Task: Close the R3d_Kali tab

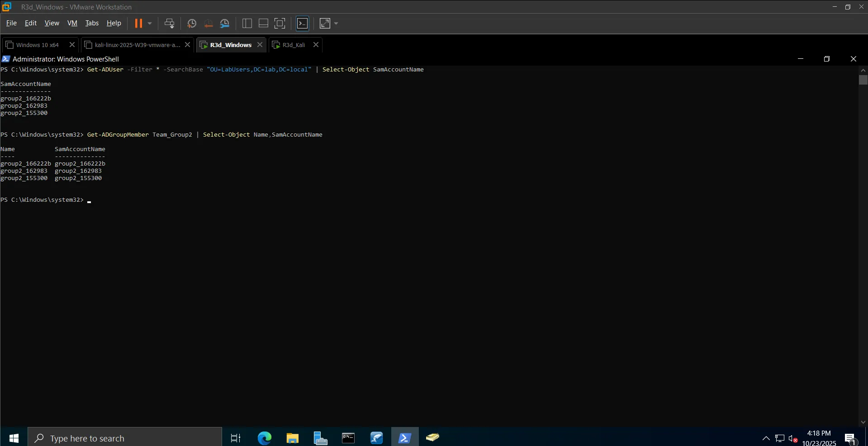Action: [x=316, y=45]
